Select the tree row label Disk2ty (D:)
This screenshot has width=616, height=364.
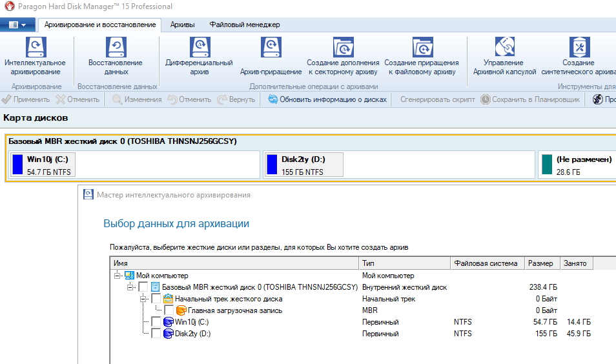193,334
